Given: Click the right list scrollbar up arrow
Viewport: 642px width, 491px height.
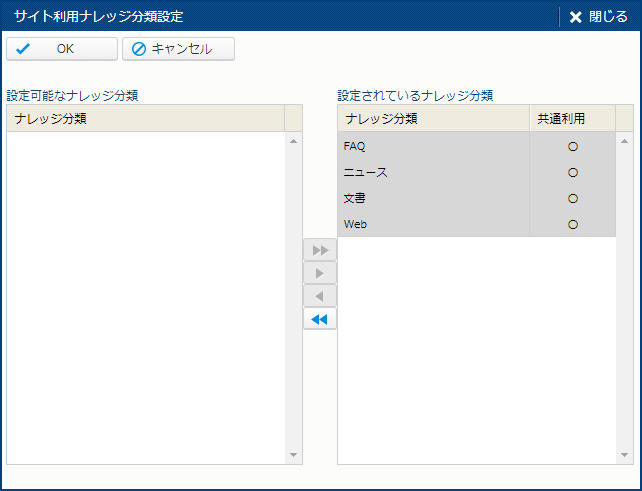Looking at the screenshot, I should [625, 141].
